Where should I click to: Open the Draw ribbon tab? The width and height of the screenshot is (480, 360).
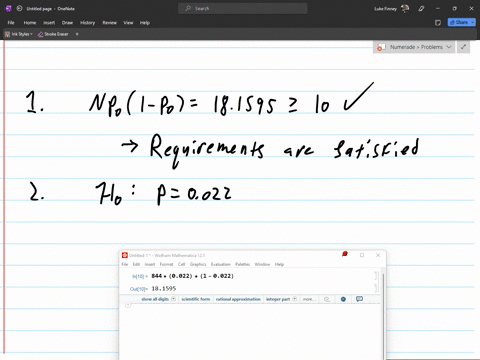coord(67,23)
